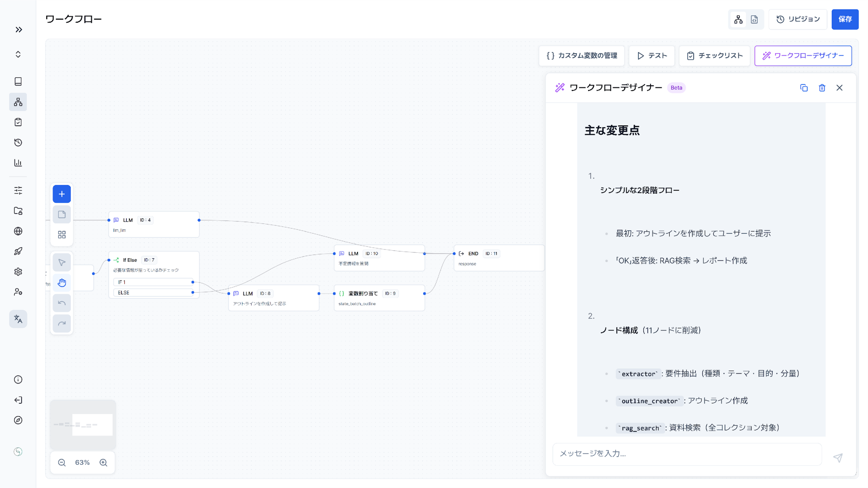Click the blue add node plus button
The width and height of the screenshot is (868, 488).
pyautogui.click(x=62, y=194)
